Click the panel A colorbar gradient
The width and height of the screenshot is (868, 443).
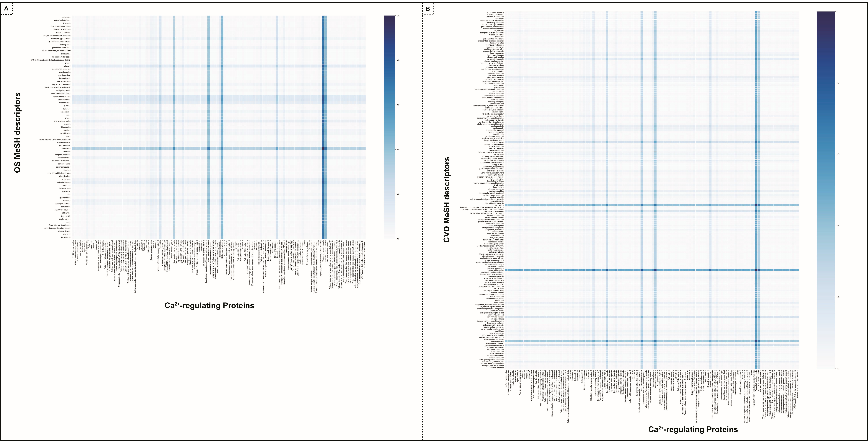coord(390,127)
